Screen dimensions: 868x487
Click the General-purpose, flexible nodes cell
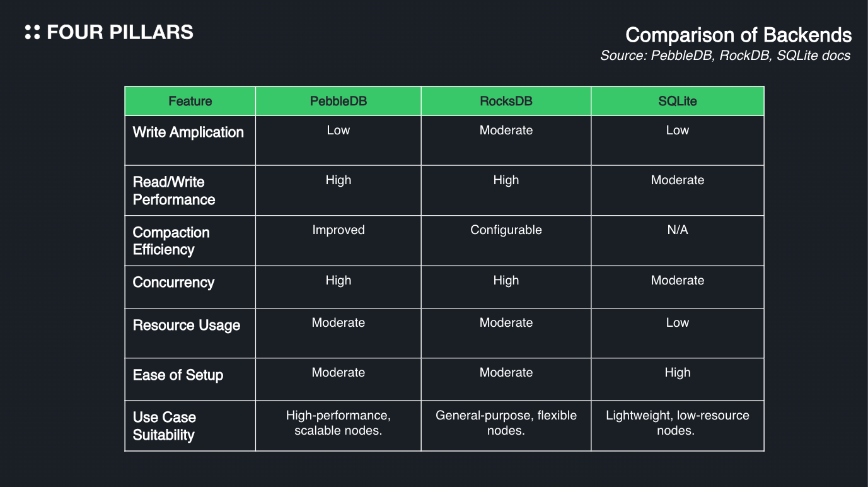tap(506, 423)
